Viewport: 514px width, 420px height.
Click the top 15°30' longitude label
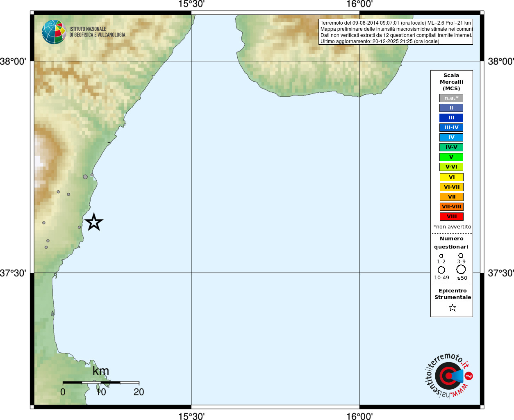tap(191, 4)
